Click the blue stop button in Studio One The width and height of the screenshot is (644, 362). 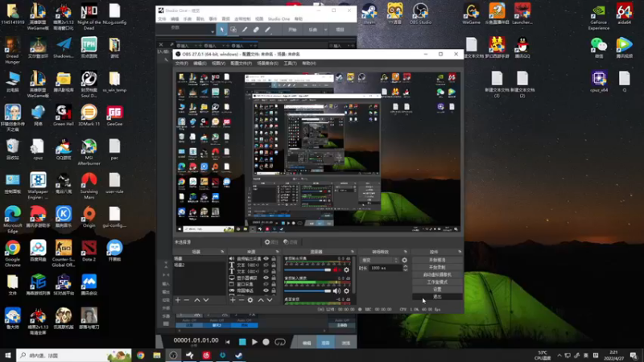tap(242, 341)
